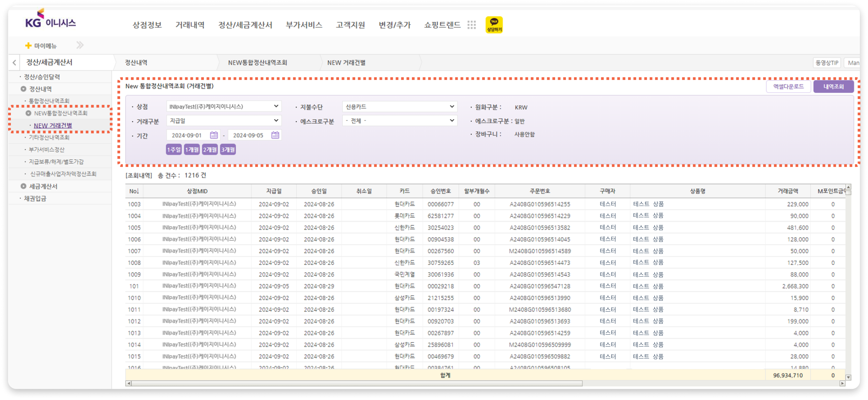The image size is (868, 400).
Task: Open the 정산/세금계산서 top menu
Action: [245, 25]
